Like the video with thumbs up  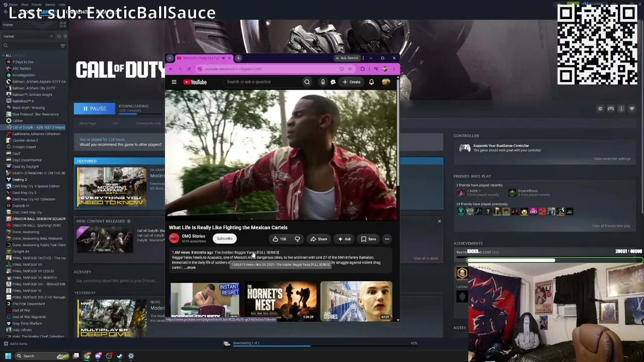coord(279,239)
